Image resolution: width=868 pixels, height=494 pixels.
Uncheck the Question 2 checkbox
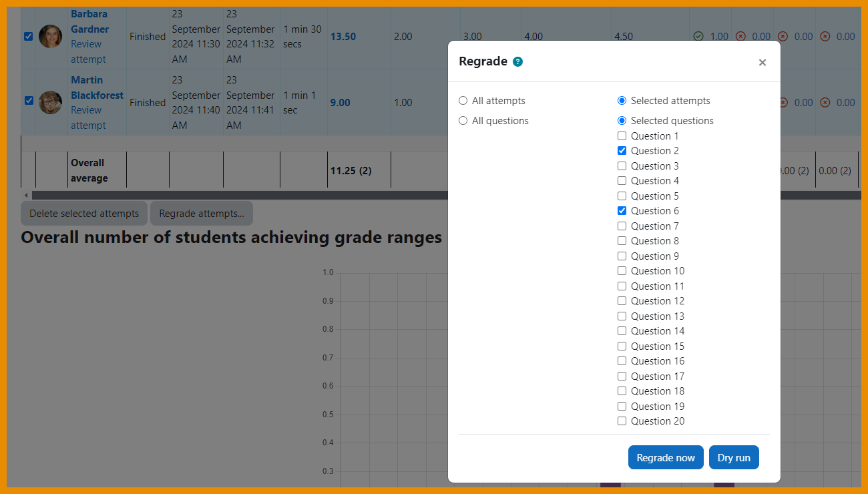tap(622, 150)
